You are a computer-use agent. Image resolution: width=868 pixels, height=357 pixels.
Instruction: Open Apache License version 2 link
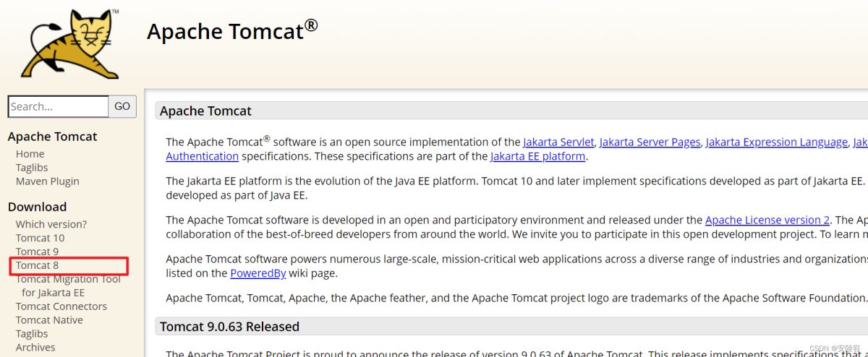tap(767, 220)
